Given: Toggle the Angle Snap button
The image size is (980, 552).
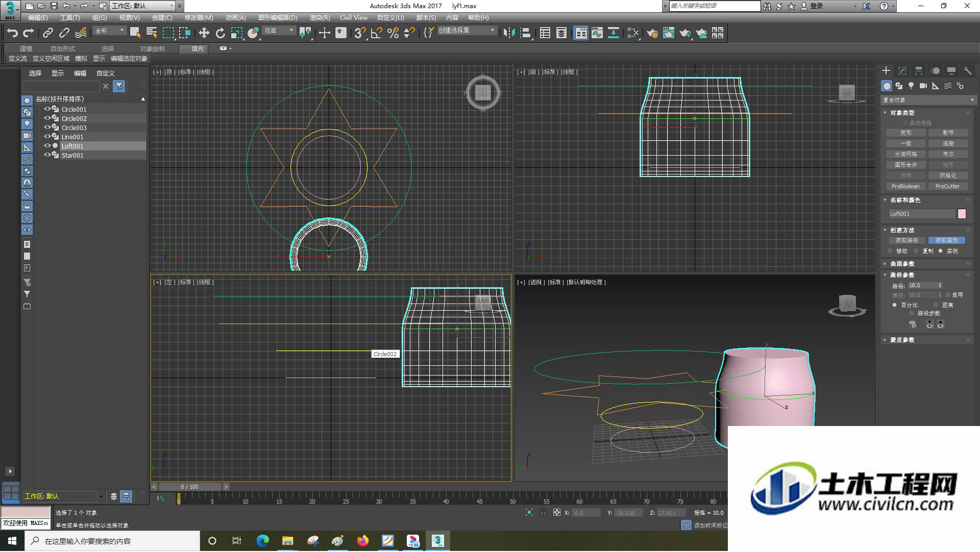Looking at the screenshot, I should 377,33.
